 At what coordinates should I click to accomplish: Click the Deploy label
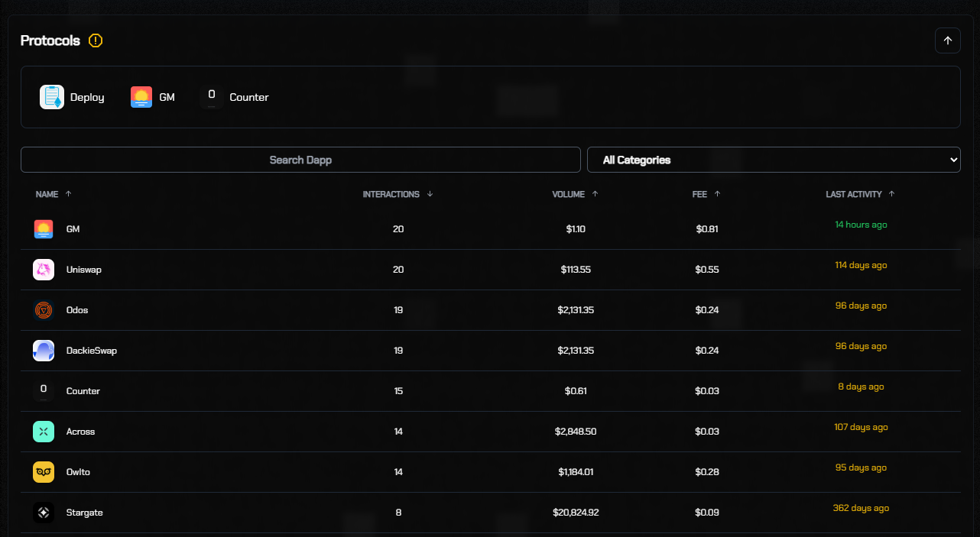87,97
